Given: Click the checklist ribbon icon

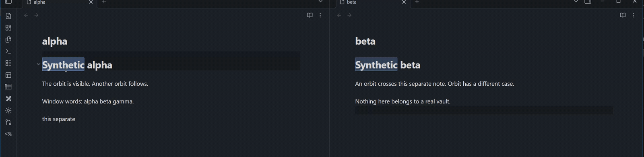Looking at the screenshot, I should (x=8, y=63).
